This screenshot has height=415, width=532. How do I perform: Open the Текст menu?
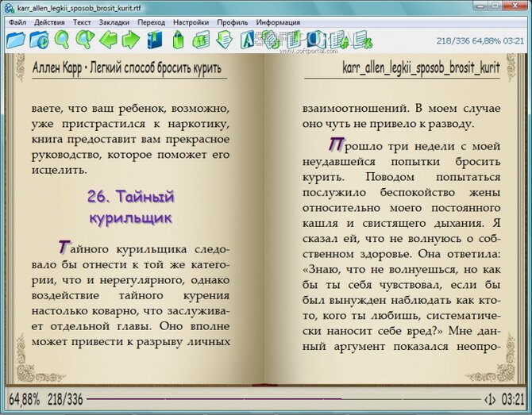(82, 22)
